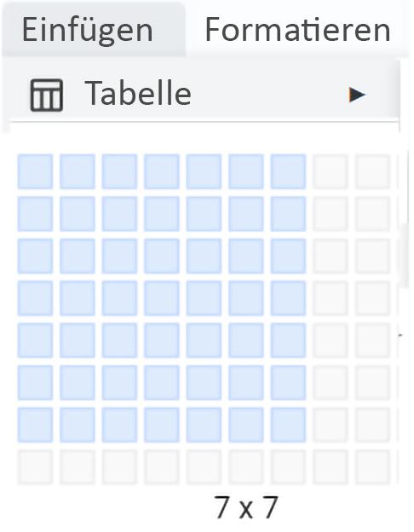The width and height of the screenshot is (414, 532).
Task: Choose the 9 x 8 bottom-right grid cell
Action: [372, 467]
